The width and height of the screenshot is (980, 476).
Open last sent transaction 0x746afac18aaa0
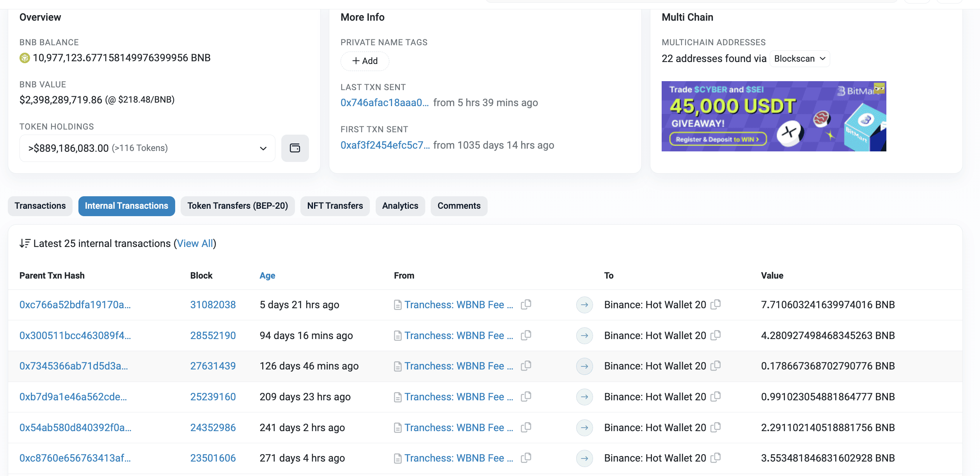384,103
